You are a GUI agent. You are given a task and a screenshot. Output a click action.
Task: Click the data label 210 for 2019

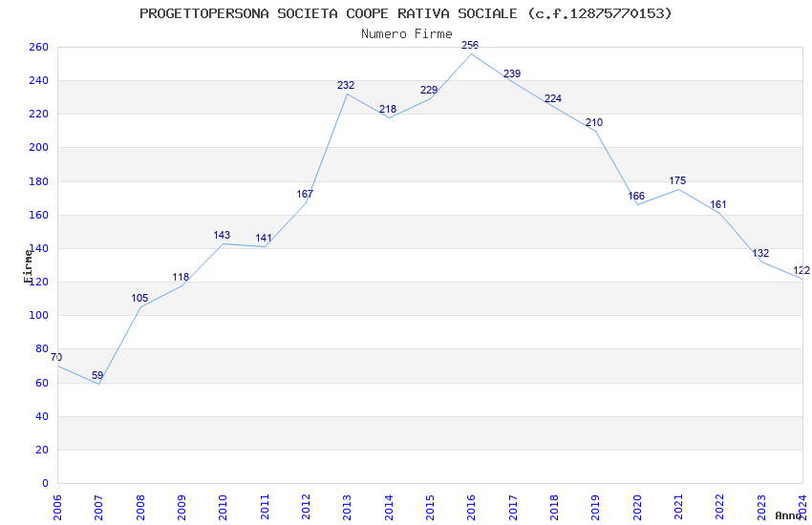pos(594,122)
